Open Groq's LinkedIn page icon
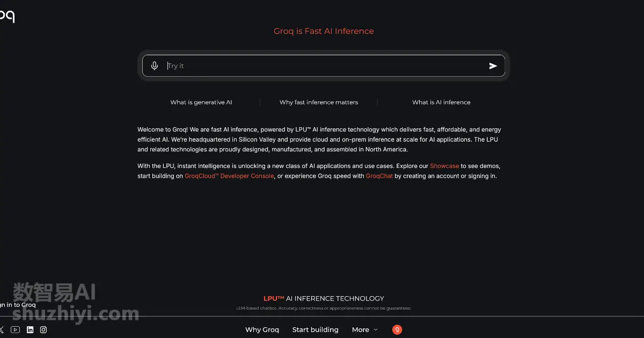 click(x=30, y=330)
